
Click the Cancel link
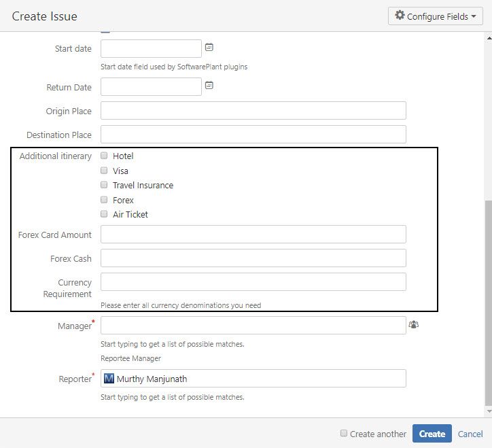pos(470,434)
